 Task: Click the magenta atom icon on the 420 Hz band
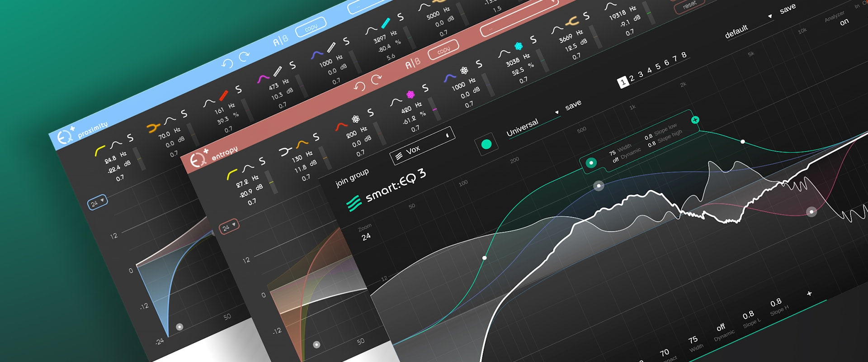coord(410,95)
